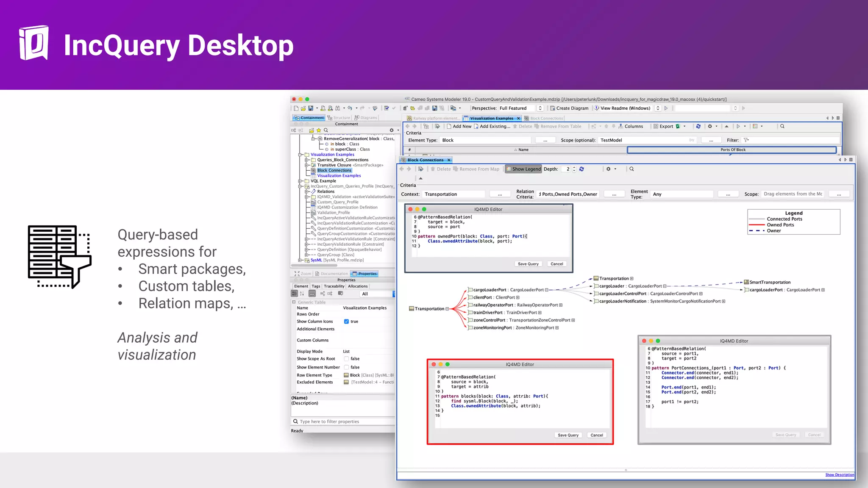Click the New Project icon in main toolbar
Viewport: 868px width, 488px height.
pyautogui.click(x=296, y=108)
